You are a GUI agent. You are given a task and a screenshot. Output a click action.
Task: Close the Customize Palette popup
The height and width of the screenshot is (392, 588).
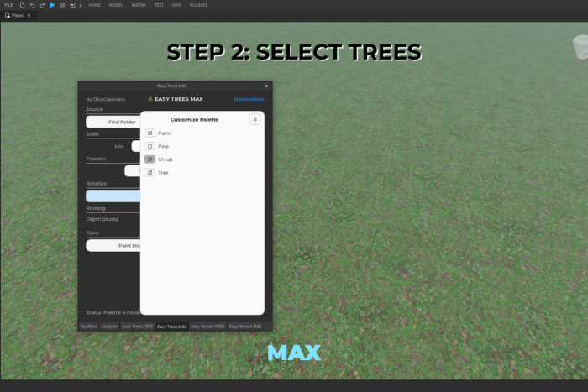point(255,119)
